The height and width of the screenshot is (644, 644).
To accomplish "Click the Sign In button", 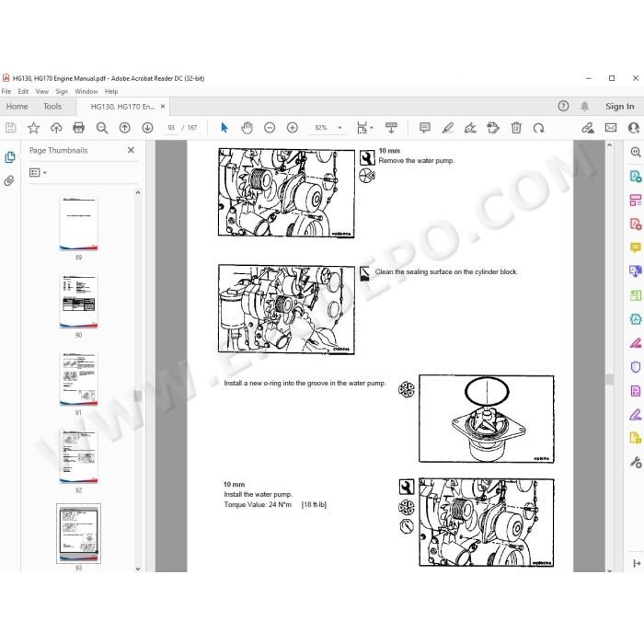I will point(620,107).
